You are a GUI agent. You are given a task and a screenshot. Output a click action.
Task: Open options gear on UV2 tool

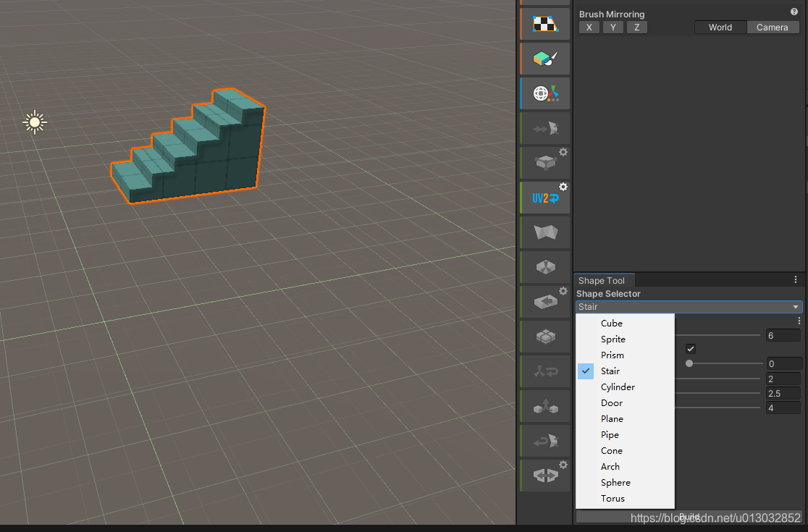[563, 187]
